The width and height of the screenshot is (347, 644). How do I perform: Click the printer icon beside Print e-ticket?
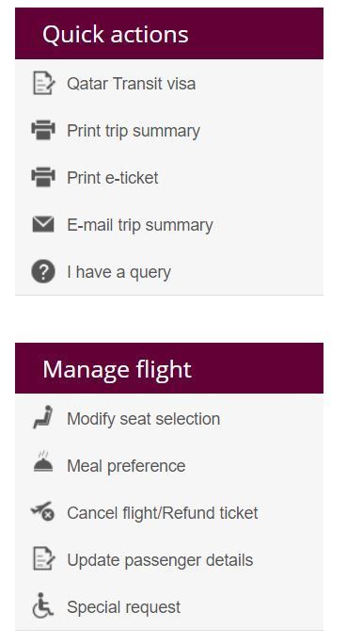[43, 177]
